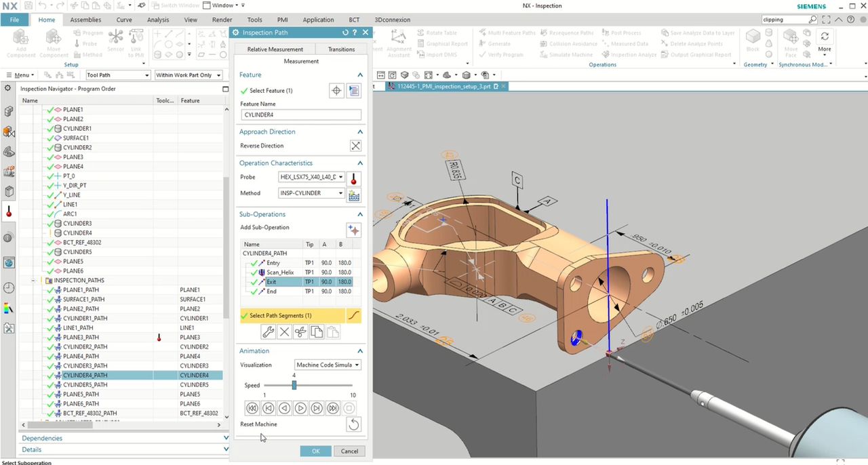
Task: Click the Cancel button
Action: coord(349,451)
